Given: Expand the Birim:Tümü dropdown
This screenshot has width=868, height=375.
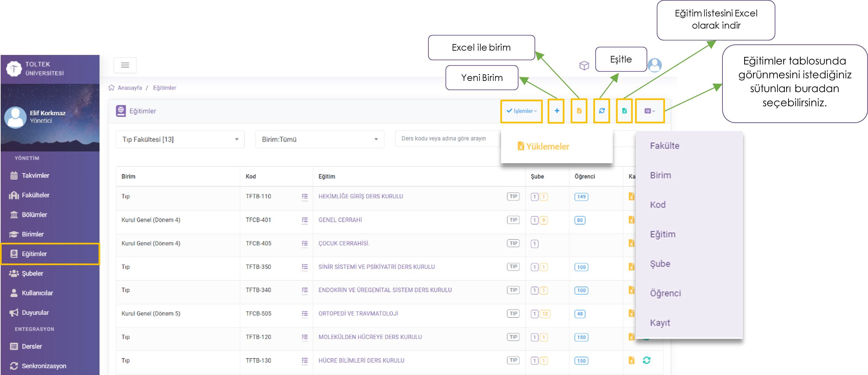Looking at the screenshot, I should [319, 139].
